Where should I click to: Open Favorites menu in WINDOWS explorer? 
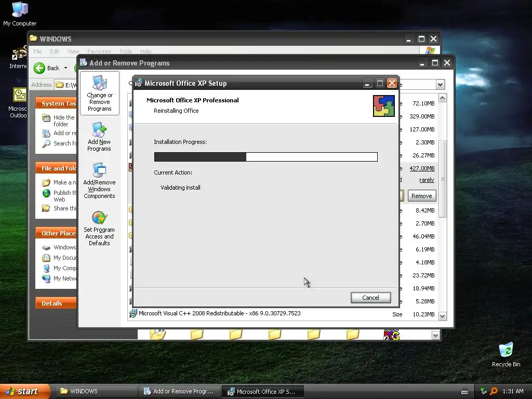click(x=99, y=51)
